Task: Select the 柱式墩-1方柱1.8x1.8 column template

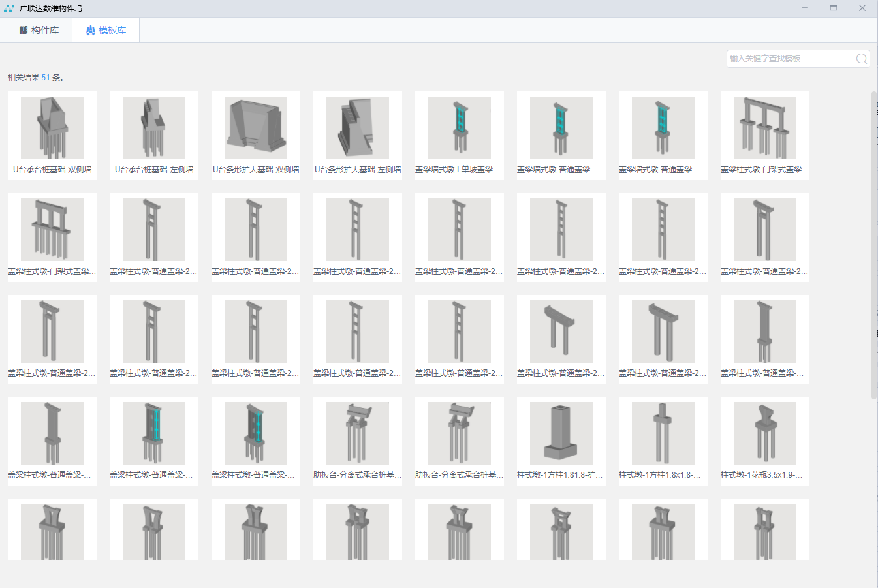Action: tap(663, 433)
